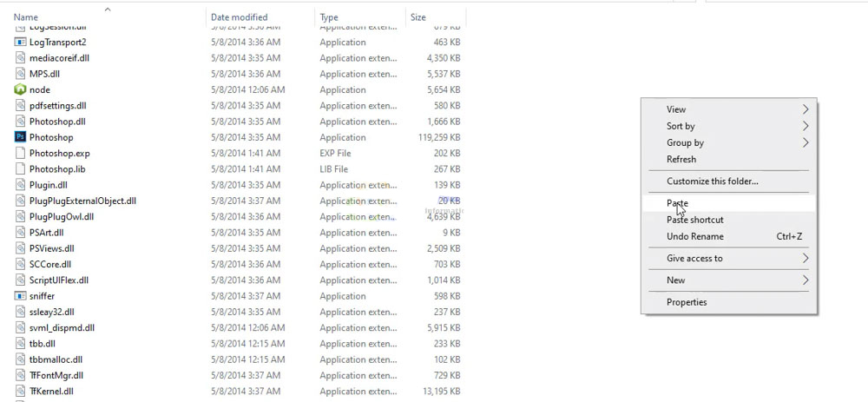Click the tbbmalloc.dll file icon
868x402 pixels.
point(20,359)
